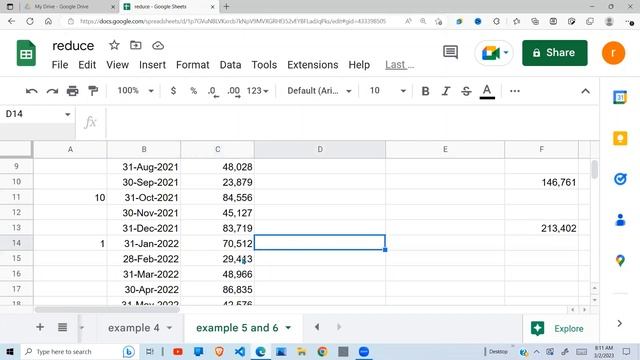Open Contacts side panel icon
The height and width of the screenshot is (360, 640).
point(620,220)
